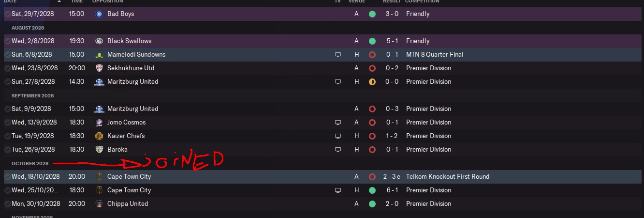Toggle the checkmark on the 18/10/2028 fixture
This screenshot has width=644, height=218.
point(7,177)
